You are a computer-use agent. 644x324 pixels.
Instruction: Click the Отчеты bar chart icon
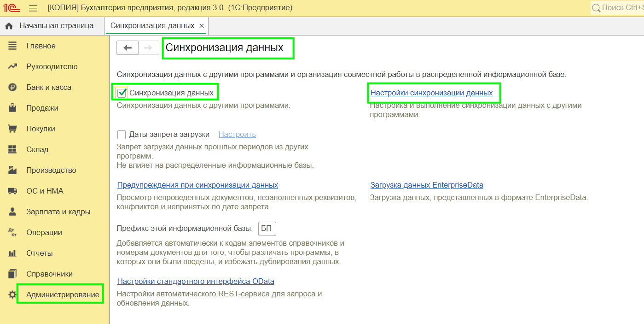tap(12, 253)
